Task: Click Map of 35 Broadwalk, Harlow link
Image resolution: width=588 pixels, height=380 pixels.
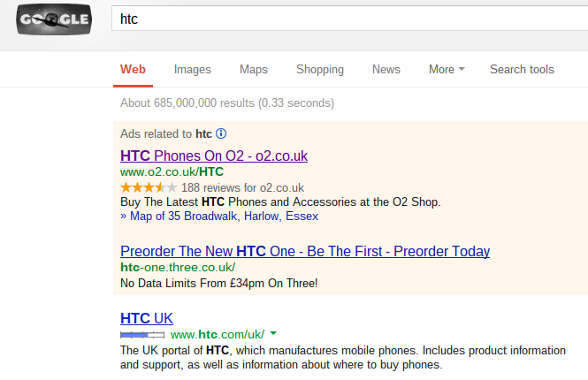Action: [219, 217]
